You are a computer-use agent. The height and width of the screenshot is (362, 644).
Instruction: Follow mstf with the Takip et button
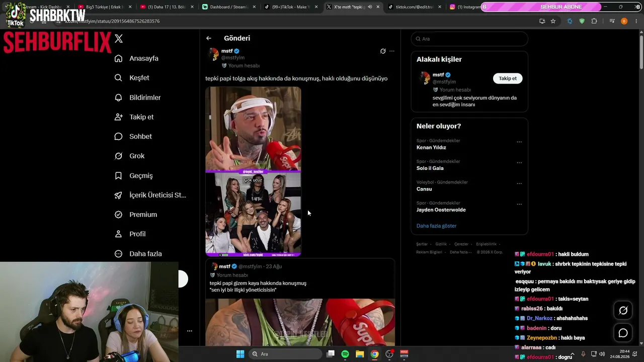[x=508, y=78]
